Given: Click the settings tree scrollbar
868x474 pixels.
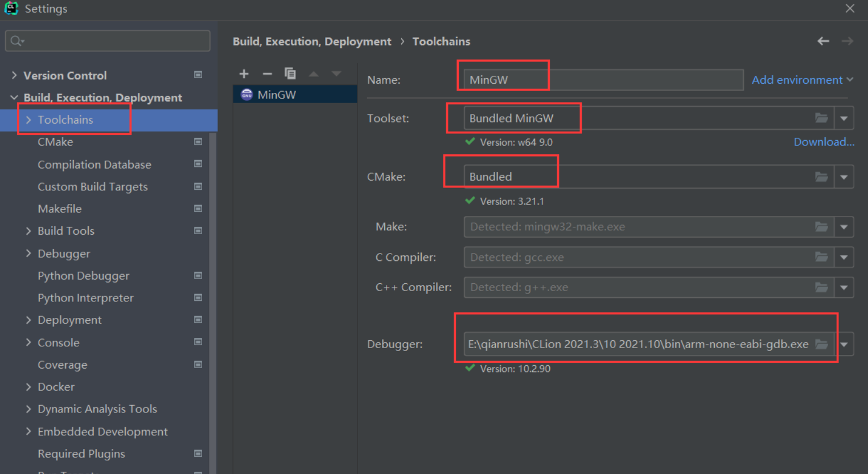Looking at the screenshot, I should click(213, 302).
